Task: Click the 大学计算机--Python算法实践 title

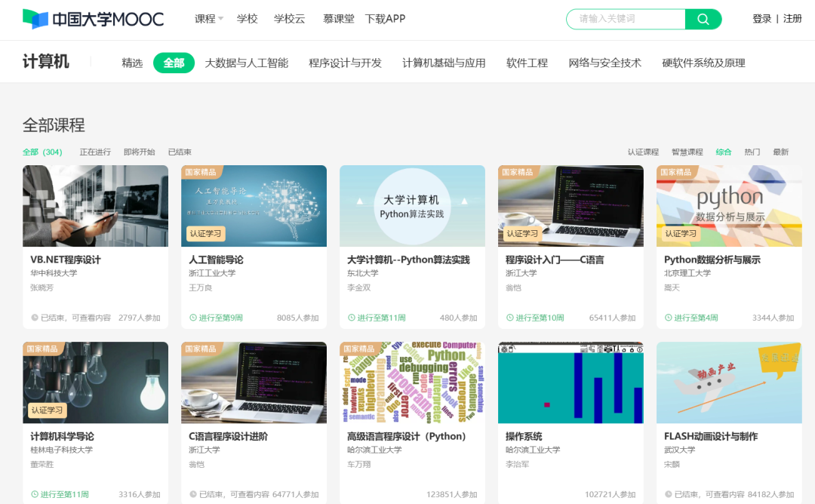Action: click(408, 260)
